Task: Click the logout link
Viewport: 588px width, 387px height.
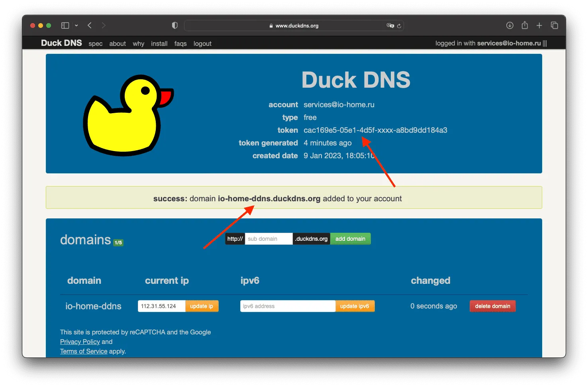Action: (x=202, y=44)
